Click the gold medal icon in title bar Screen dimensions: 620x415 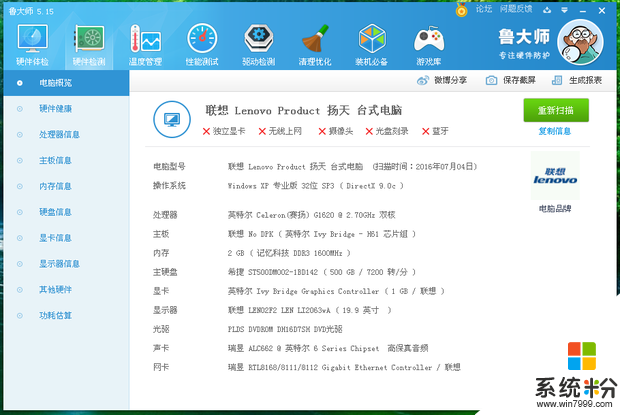pyautogui.click(x=461, y=10)
